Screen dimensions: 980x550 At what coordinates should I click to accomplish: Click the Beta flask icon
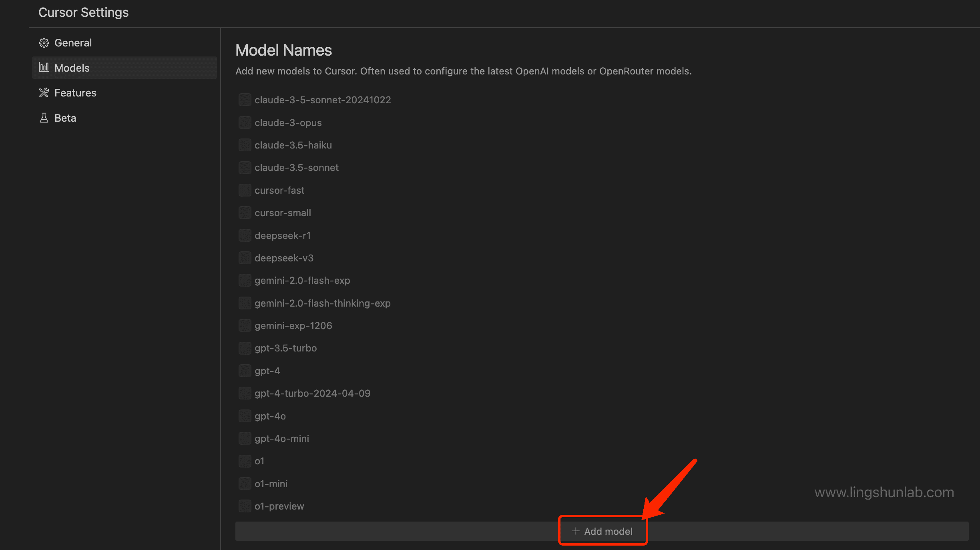44,118
